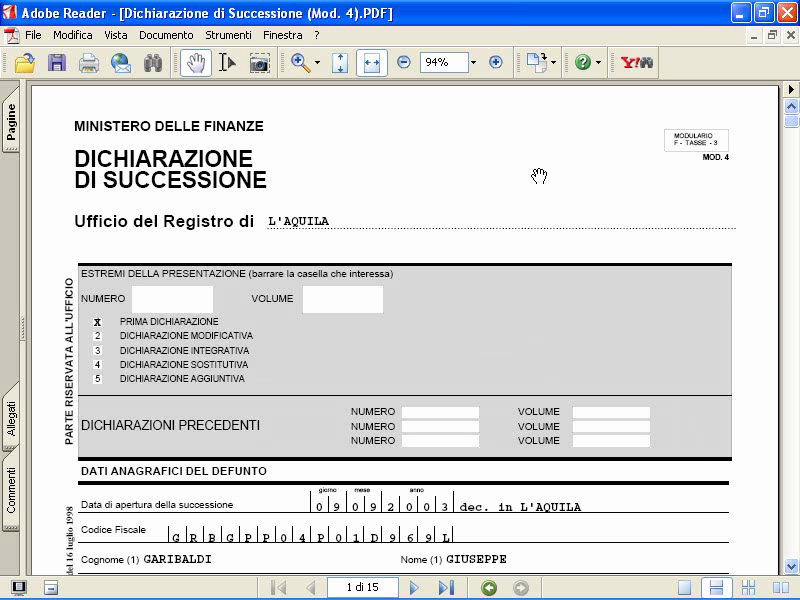
Task: Click the zoom percentage field showing 94%
Action: tap(444, 62)
